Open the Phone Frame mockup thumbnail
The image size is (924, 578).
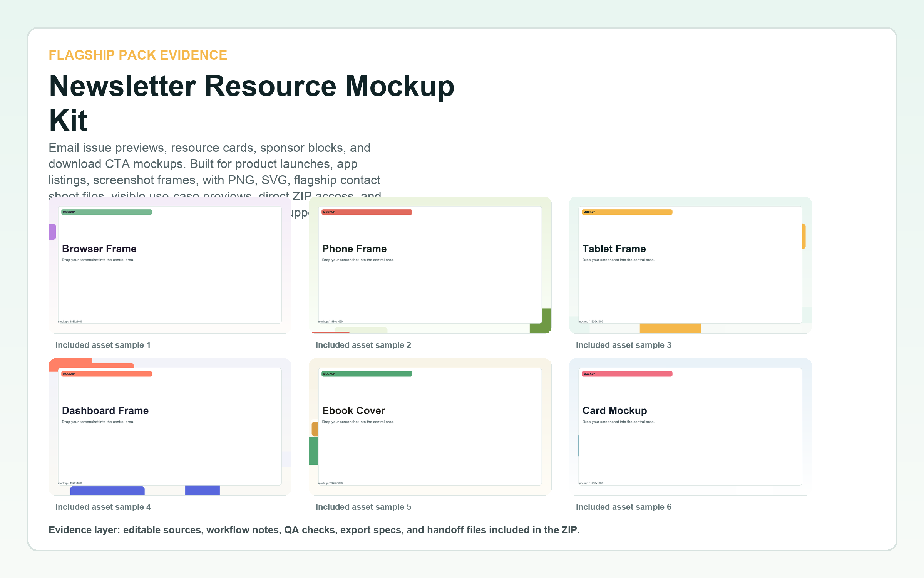[x=430, y=265]
